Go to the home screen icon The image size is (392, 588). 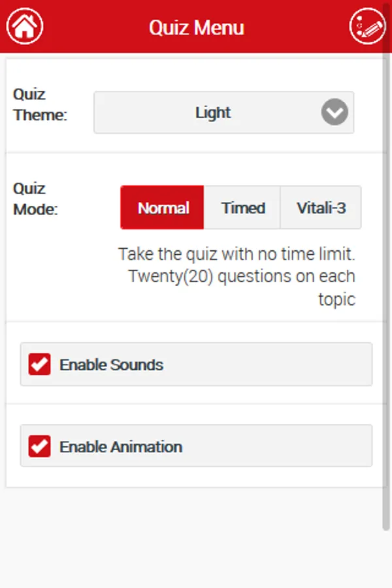(x=25, y=26)
